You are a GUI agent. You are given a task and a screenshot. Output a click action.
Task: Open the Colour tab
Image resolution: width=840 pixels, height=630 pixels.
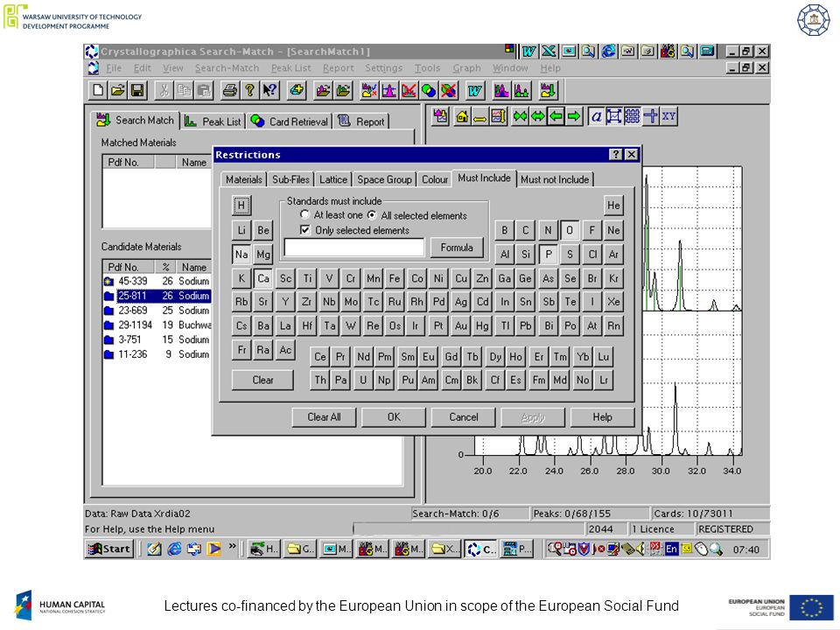point(435,179)
